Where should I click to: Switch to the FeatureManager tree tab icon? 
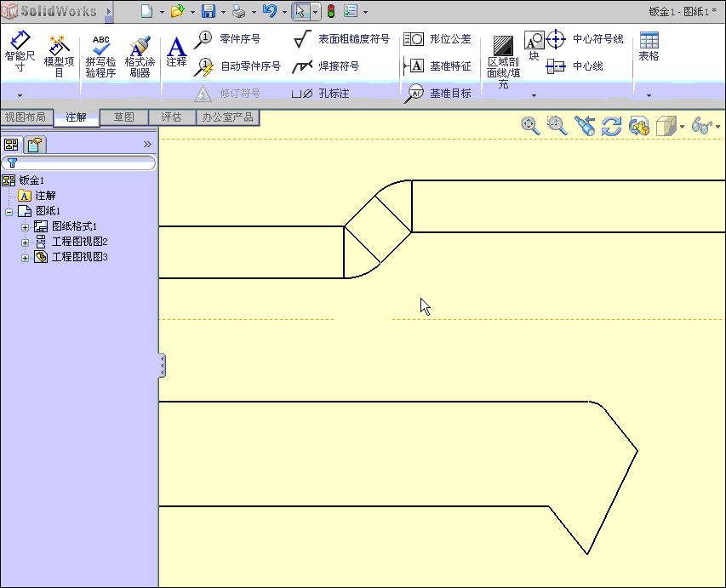[x=12, y=145]
